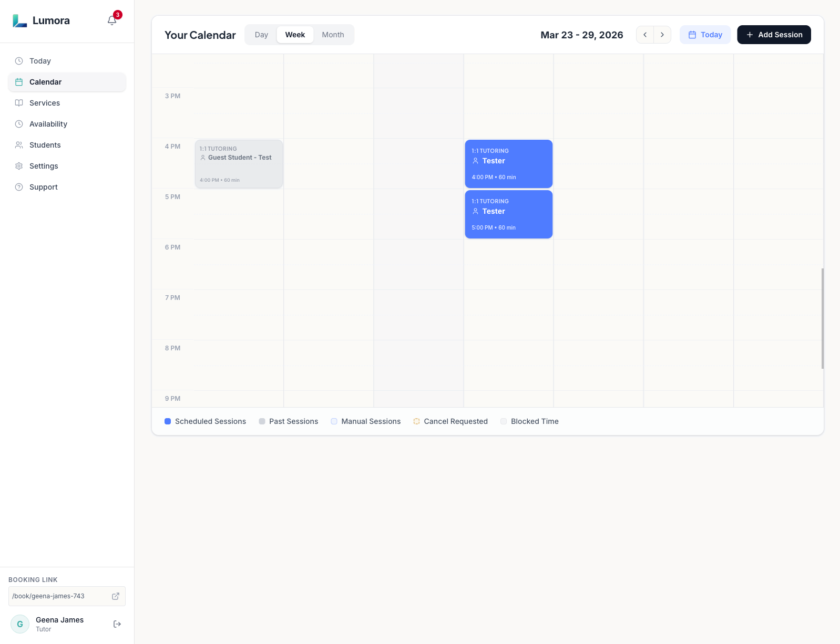
Task: Click the Past Sessions gray swatch
Action: tap(262, 421)
